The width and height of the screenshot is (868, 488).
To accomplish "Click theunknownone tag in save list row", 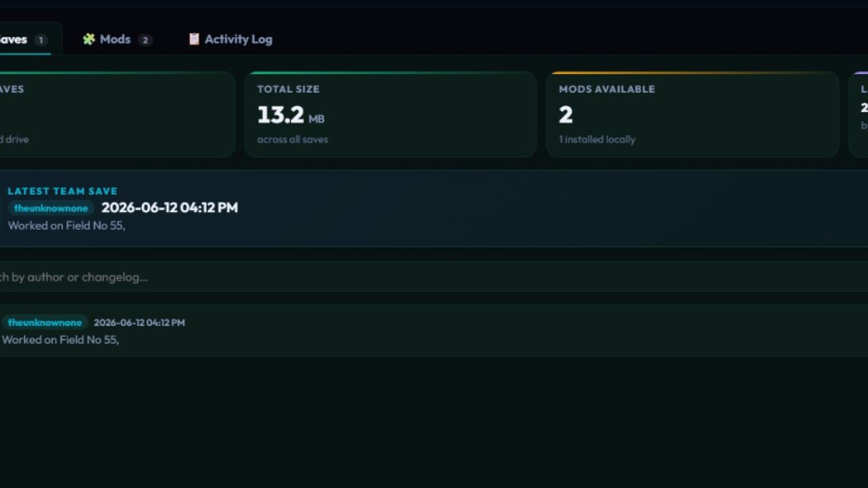I will point(45,323).
